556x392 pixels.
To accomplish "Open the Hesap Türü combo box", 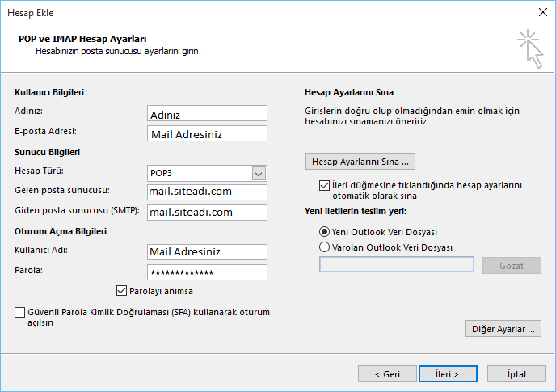I will [x=207, y=174].
